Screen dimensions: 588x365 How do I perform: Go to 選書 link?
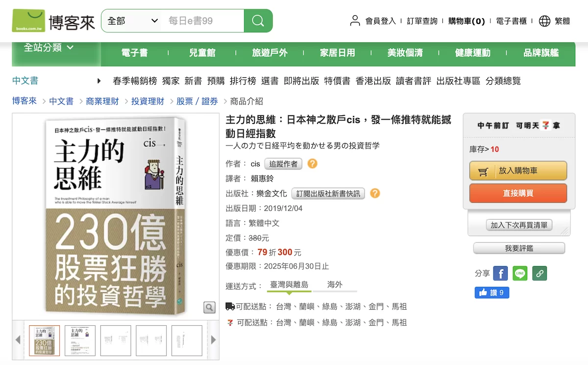coord(270,81)
